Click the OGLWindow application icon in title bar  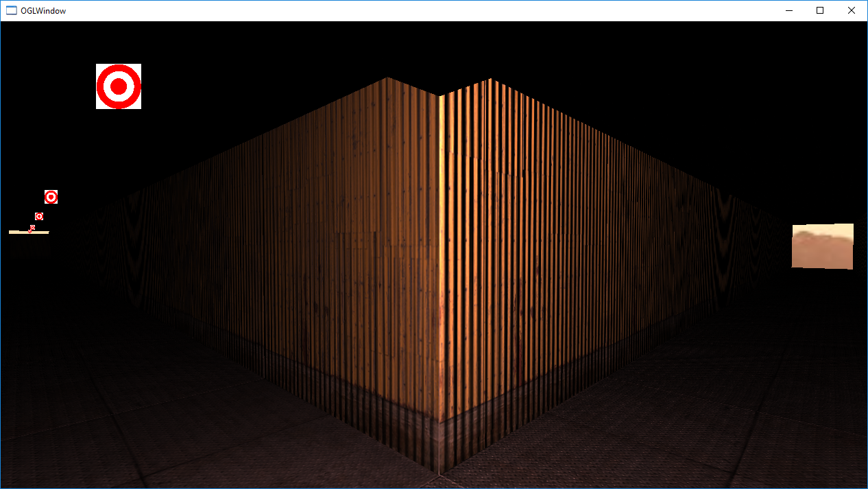[11, 10]
